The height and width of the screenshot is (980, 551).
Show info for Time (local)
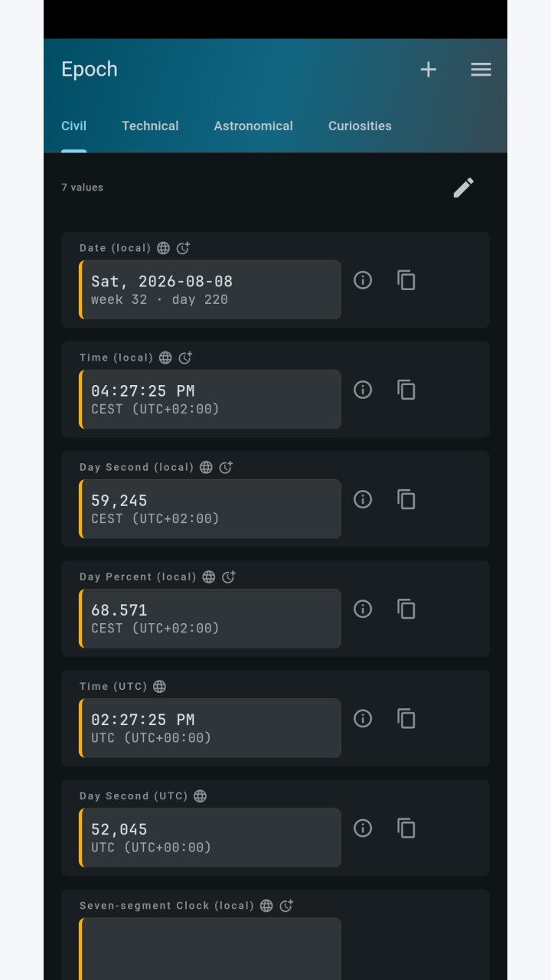363,390
